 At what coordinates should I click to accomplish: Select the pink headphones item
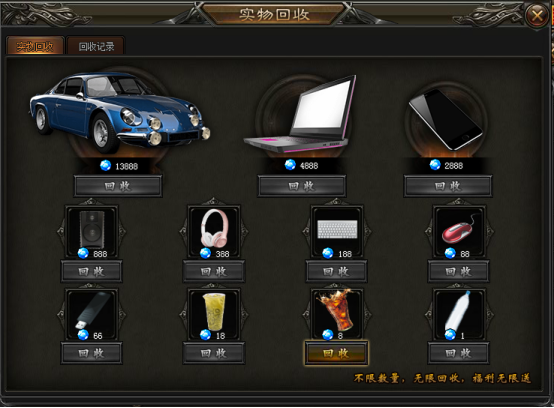click(x=214, y=228)
